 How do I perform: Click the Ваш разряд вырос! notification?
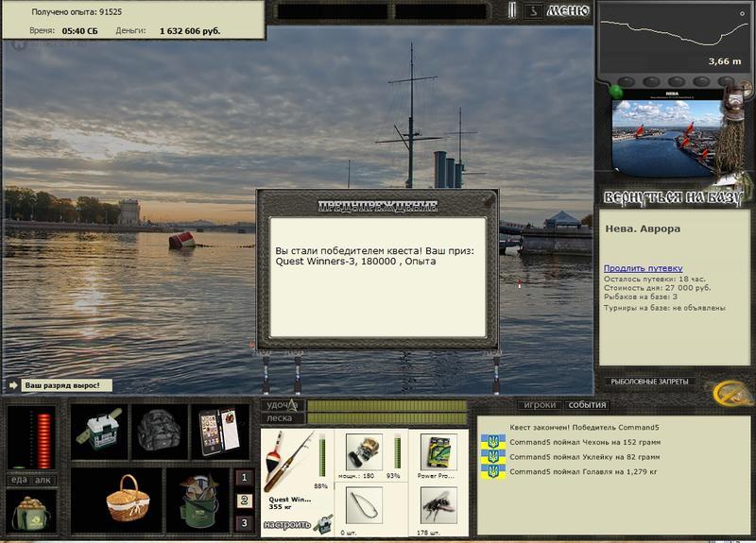(x=66, y=385)
